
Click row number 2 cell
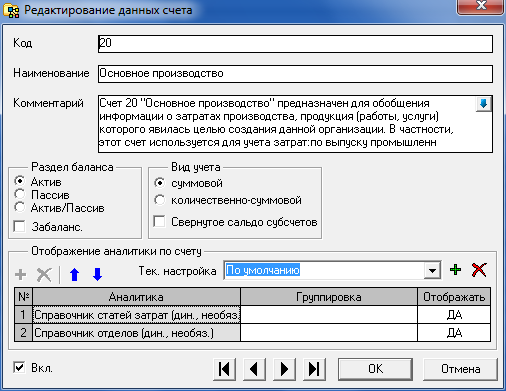[x=23, y=333]
